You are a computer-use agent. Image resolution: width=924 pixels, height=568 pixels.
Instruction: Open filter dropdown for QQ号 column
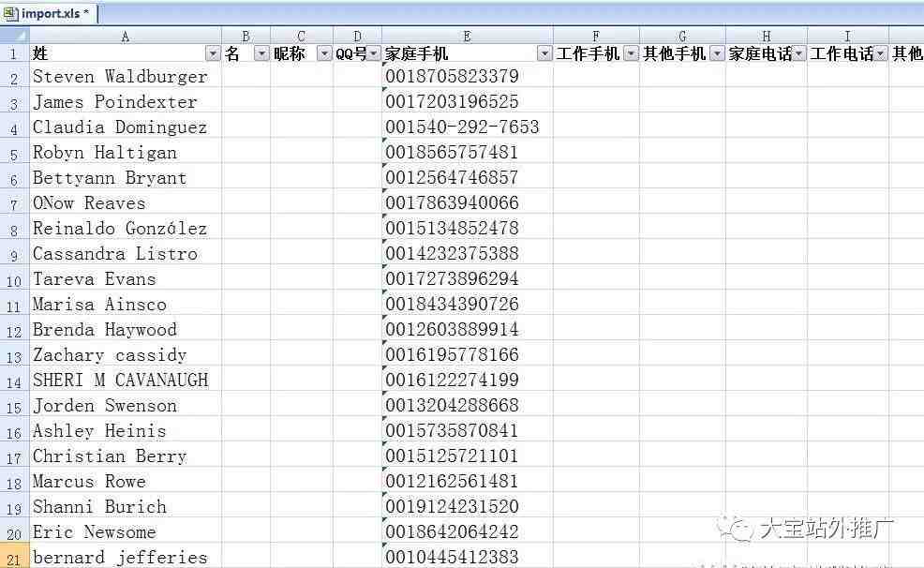coord(374,54)
